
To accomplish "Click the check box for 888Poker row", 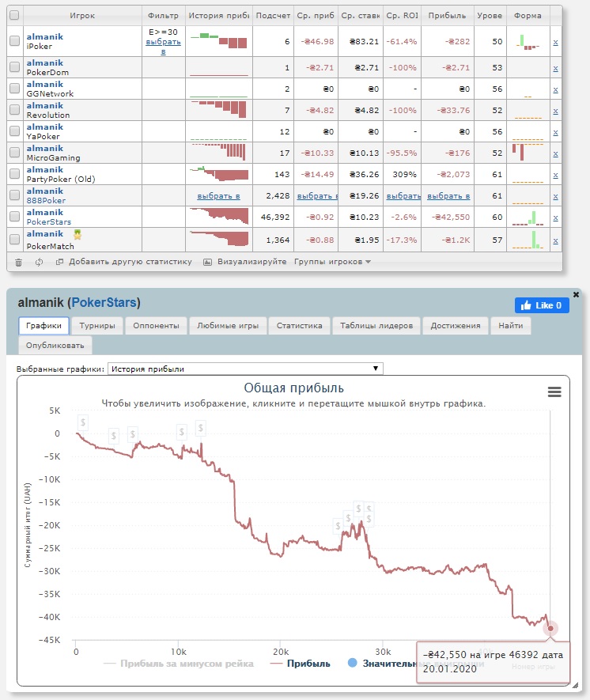I will (14, 195).
